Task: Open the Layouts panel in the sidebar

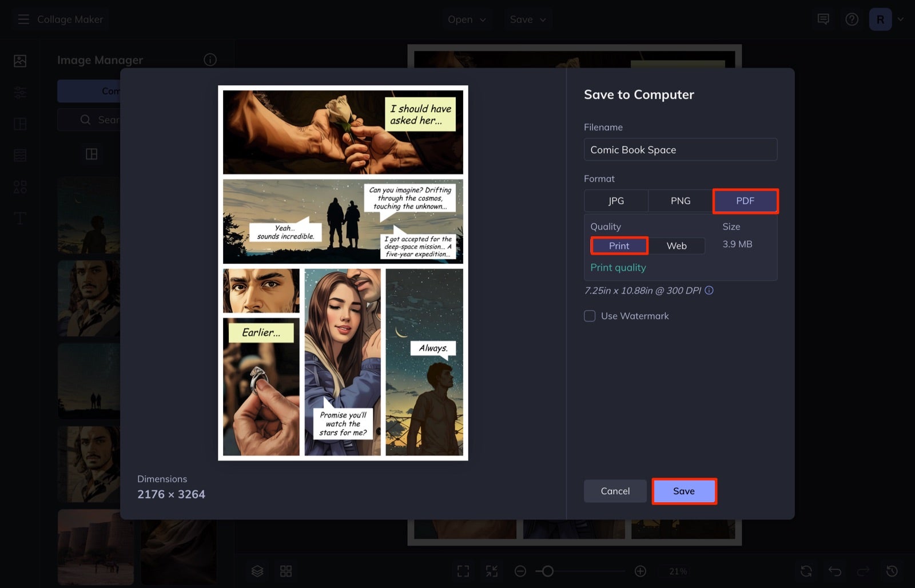Action: tap(19, 123)
